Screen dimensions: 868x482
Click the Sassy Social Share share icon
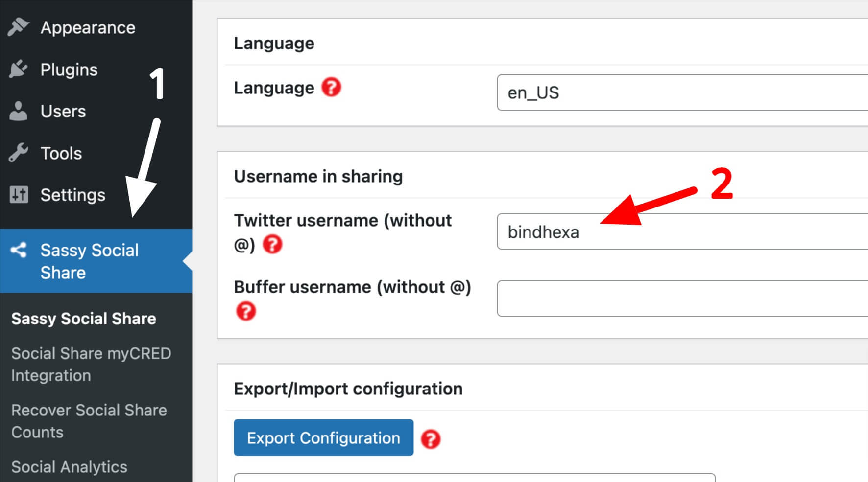coord(19,250)
